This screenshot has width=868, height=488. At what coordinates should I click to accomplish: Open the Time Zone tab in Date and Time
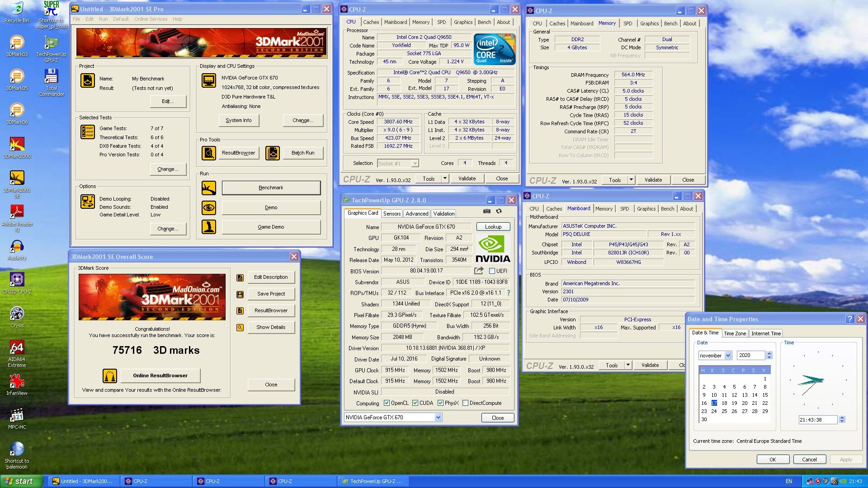pos(735,333)
